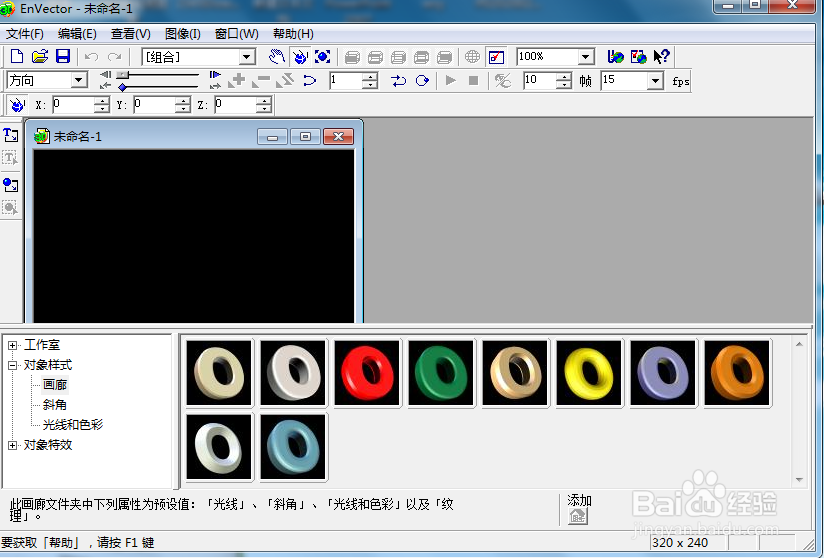824x558 pixels.
Task: Open the 编辑(E) menu
Action: click(77, 34)
